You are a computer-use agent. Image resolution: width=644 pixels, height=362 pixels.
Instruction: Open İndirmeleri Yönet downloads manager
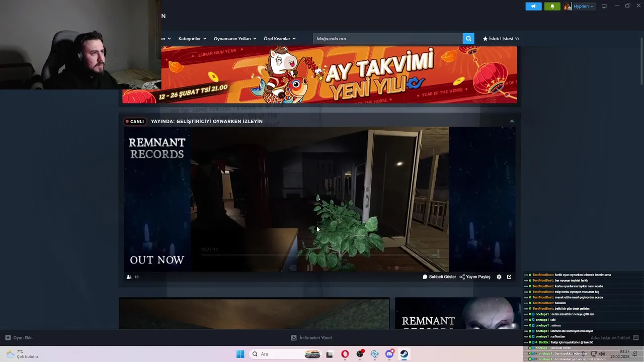pos(311,338)
